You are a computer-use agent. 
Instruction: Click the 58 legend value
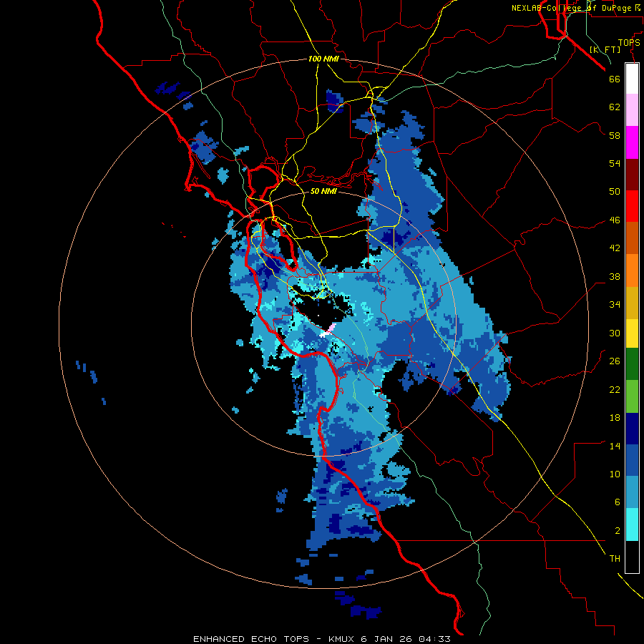[615, 135]
